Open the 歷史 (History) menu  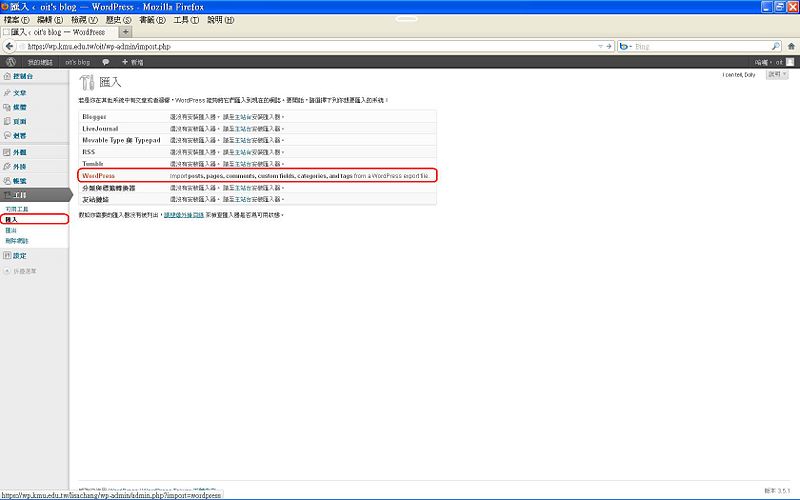point(118,20)
